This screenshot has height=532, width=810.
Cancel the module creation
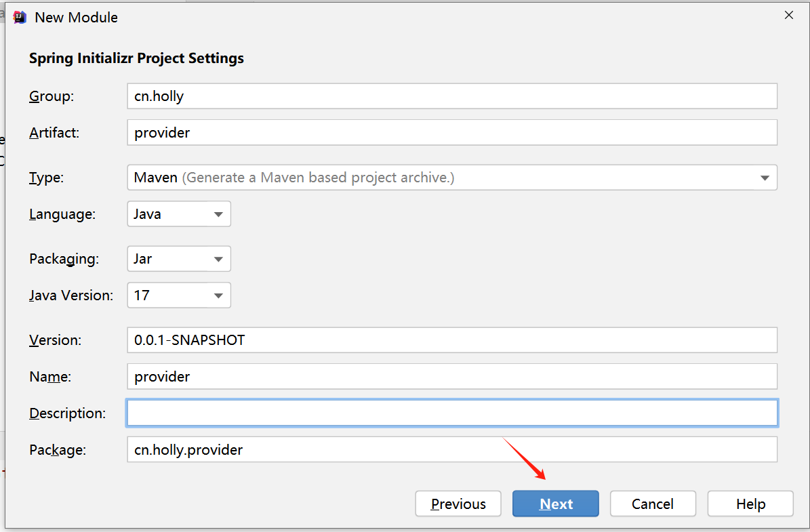[652, 504]
